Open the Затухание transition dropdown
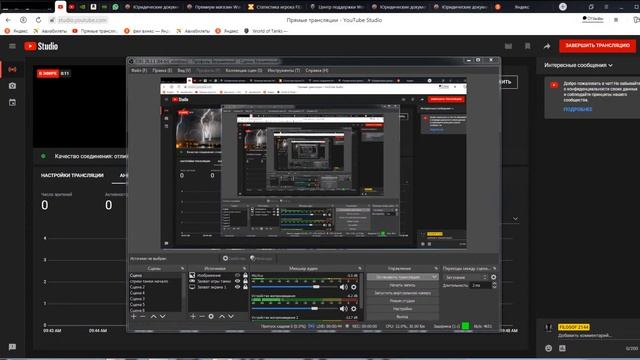 pos(466,277)
